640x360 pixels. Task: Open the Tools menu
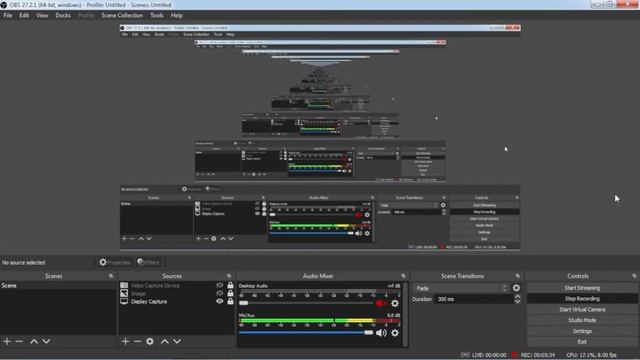pyautogui.click(x=157, y=16)
